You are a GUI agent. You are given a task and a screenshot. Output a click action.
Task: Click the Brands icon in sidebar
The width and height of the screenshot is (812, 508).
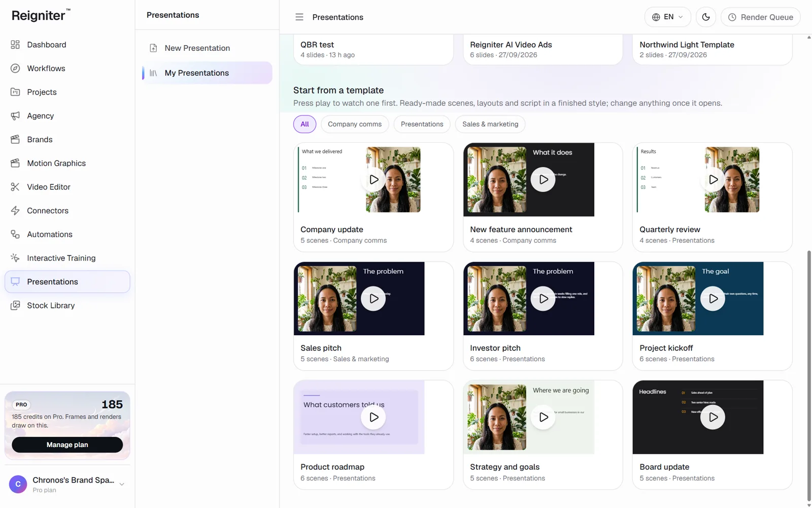15,140
